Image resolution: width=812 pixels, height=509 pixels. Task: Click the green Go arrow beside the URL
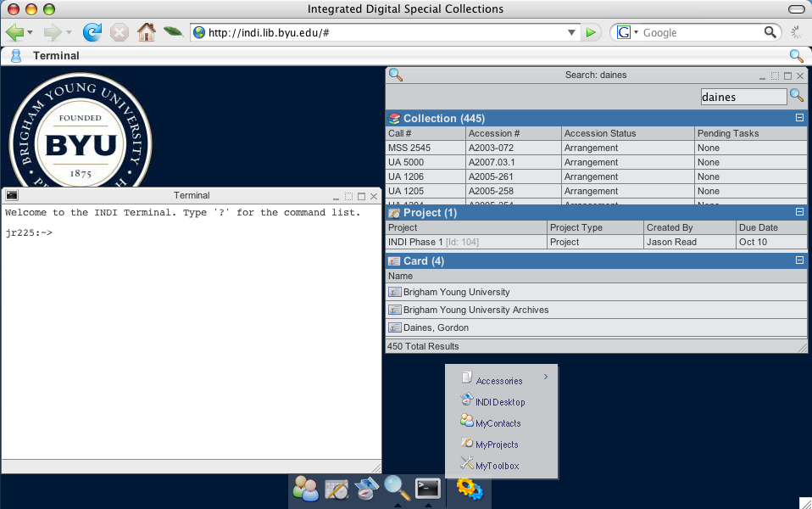(591, 32)
